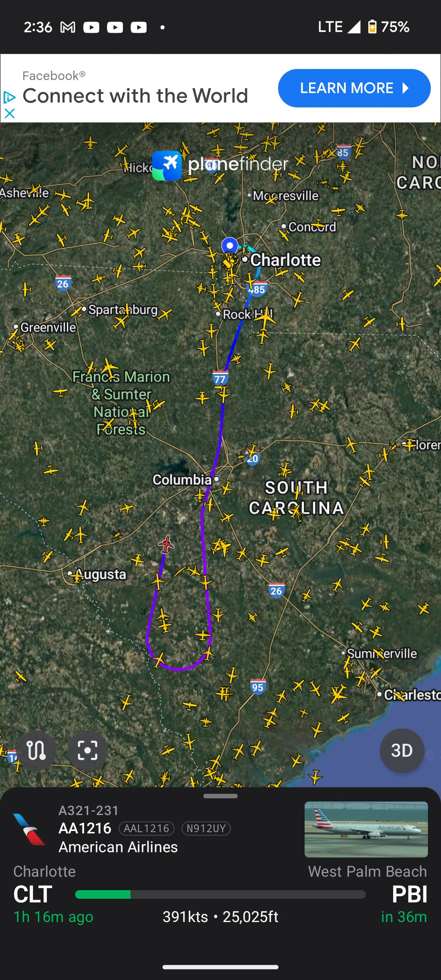Tap the red AA1216 aircraft icon on map

[166, 544]
